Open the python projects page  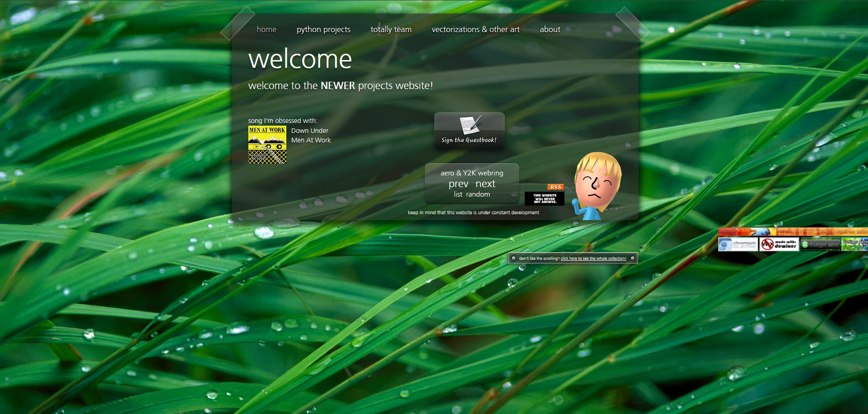pos(323,29)
